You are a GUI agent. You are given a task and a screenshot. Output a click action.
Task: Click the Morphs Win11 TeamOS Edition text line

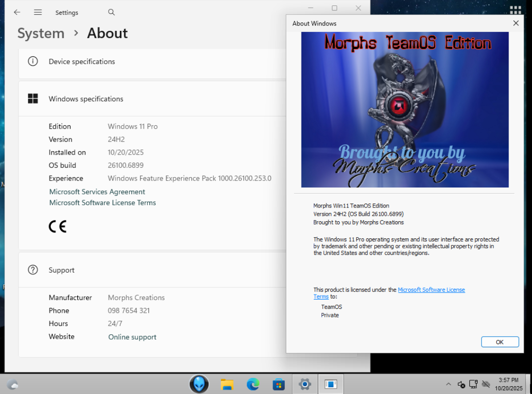click(x=351, y=206)
